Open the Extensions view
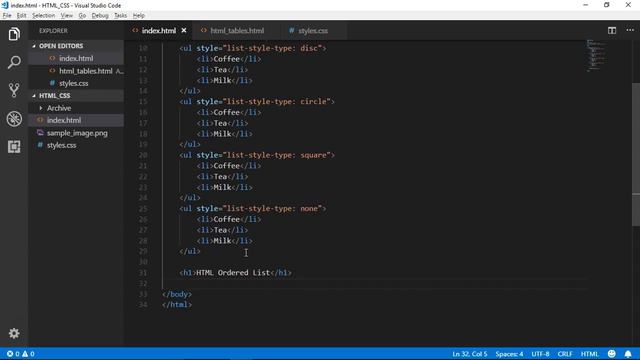 pos(14,147)
